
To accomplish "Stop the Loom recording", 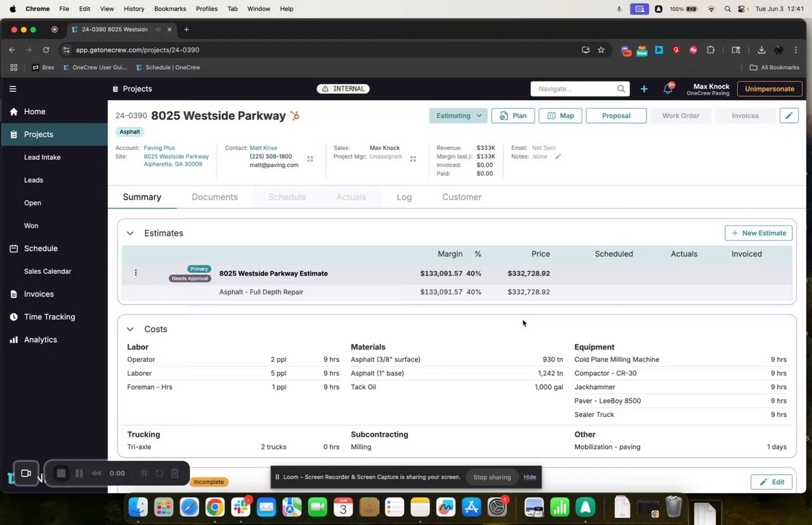I will click(x=61, y=473).
